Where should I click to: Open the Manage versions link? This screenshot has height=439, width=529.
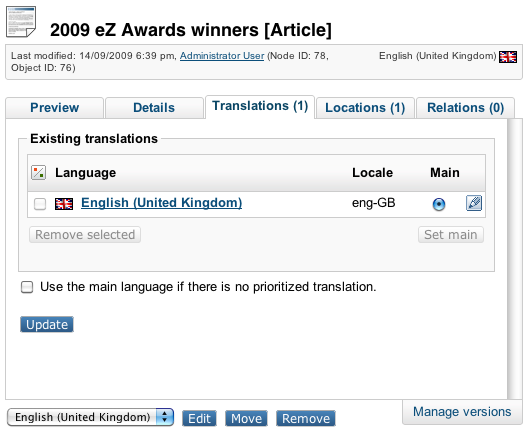(x=462, y=412)
